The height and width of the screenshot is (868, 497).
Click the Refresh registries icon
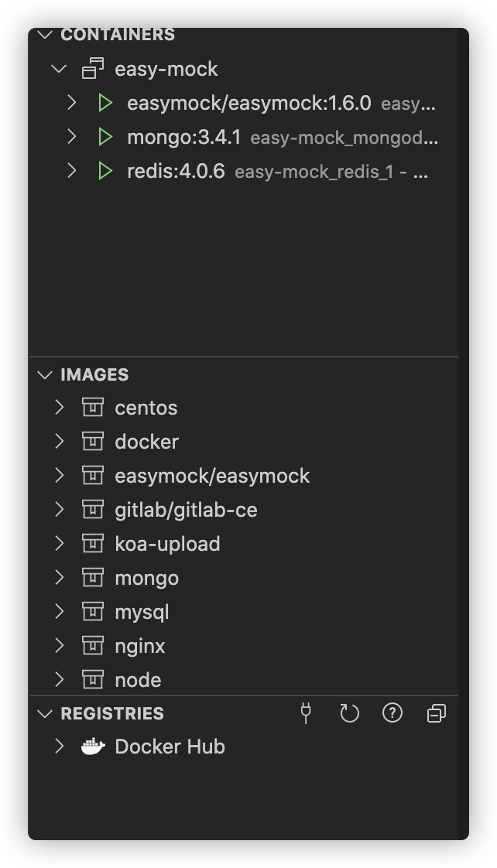tap(349, 713)
